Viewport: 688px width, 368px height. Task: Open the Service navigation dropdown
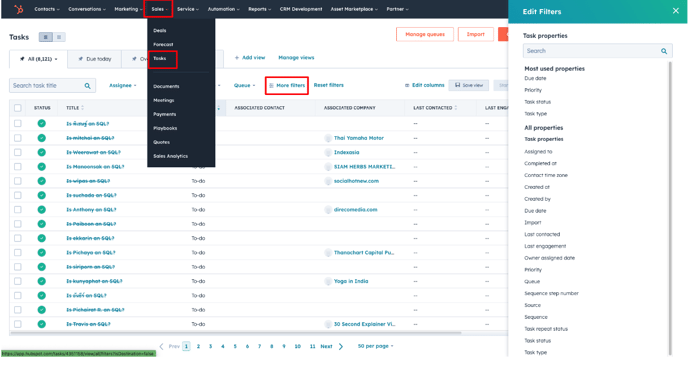[x=188, y=9]
